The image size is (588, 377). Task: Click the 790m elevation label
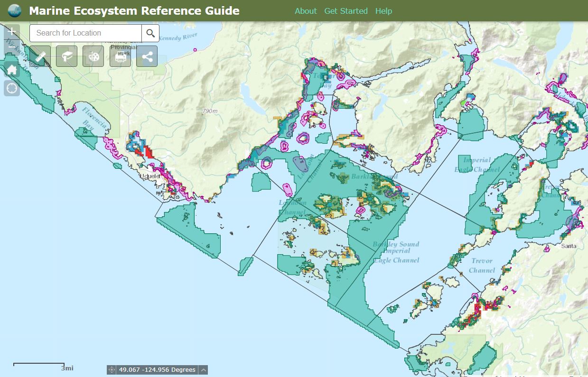(x=209, y=111)
